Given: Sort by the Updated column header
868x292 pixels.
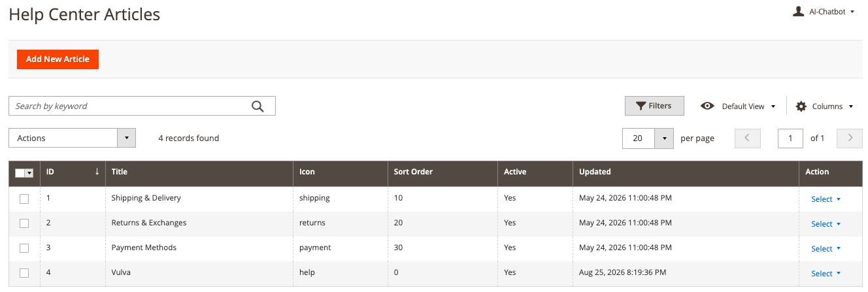Looking at the screenshot, I should (686, 172).
